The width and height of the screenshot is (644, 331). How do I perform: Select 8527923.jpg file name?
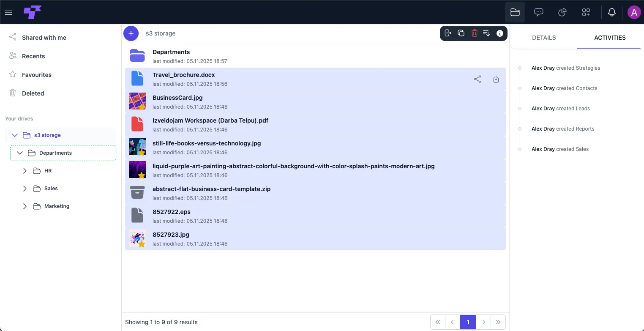pyautogui.click(x=171, y=235)
